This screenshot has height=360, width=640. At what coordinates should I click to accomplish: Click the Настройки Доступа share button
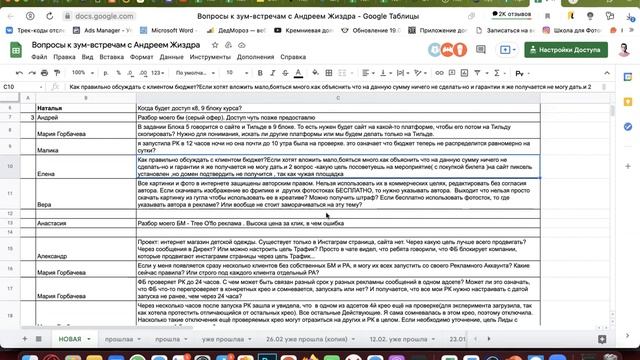click(x=566, y=50)
